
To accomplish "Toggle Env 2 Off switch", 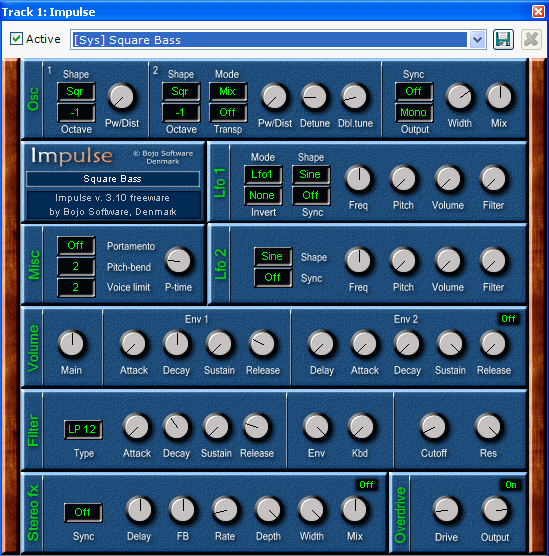I will coord(508,319).
